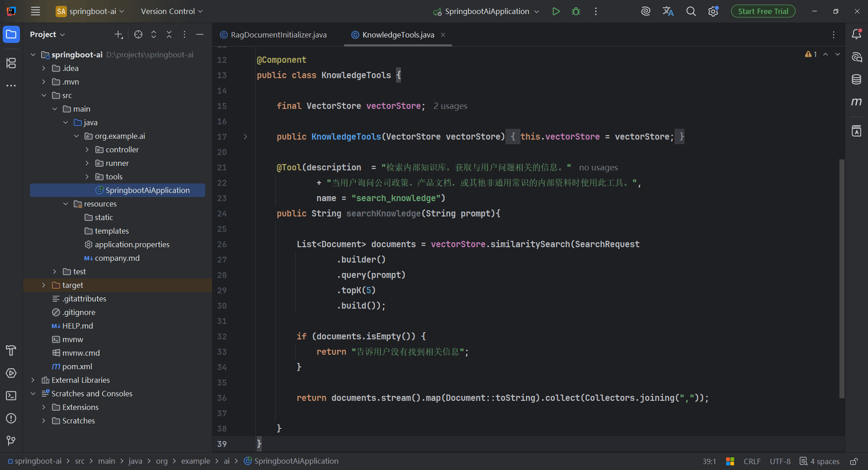Screen dimensions: 868x470
Task: Add new file in Project panel
Action: tap(118, 34)
